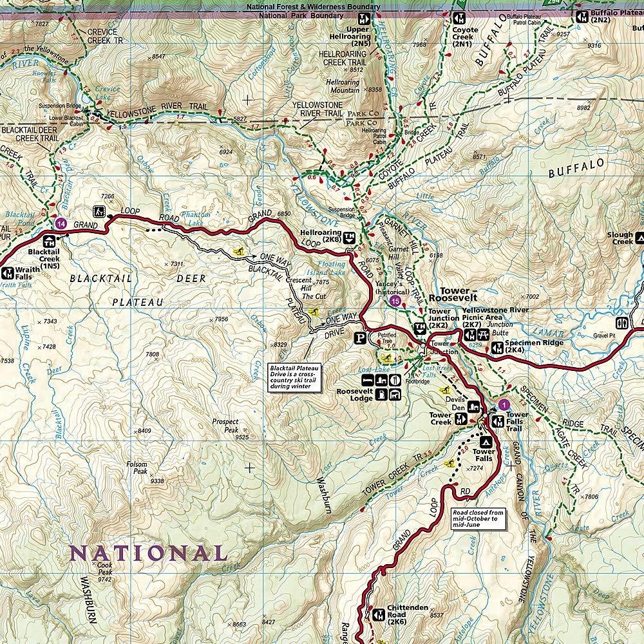Click the parking P icon near Petrified Tree
Image resolution: width=644 pixels, height=644 pixels.
pyautogui.click(x=360, y=338)
